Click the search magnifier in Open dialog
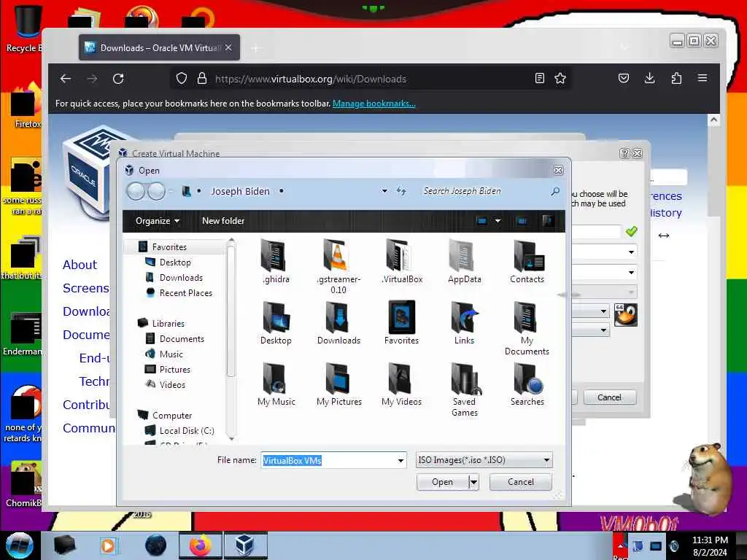 pos(555,192)
